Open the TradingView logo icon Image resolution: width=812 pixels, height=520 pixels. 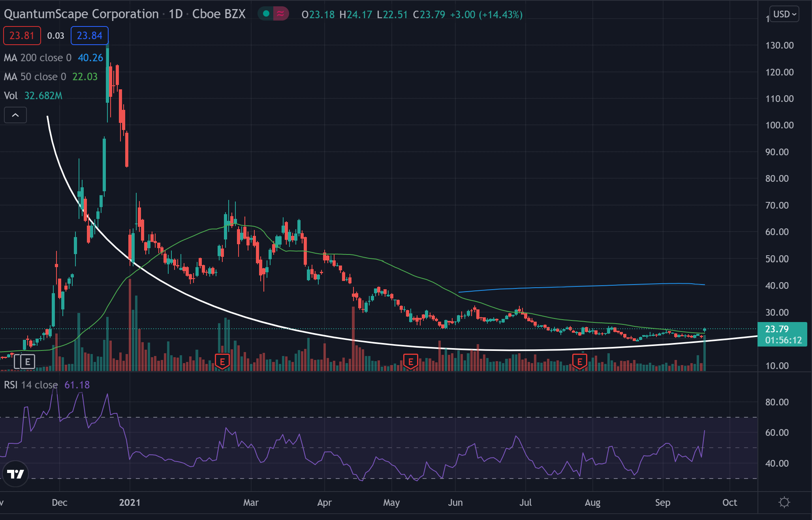[x=15, y=473]
